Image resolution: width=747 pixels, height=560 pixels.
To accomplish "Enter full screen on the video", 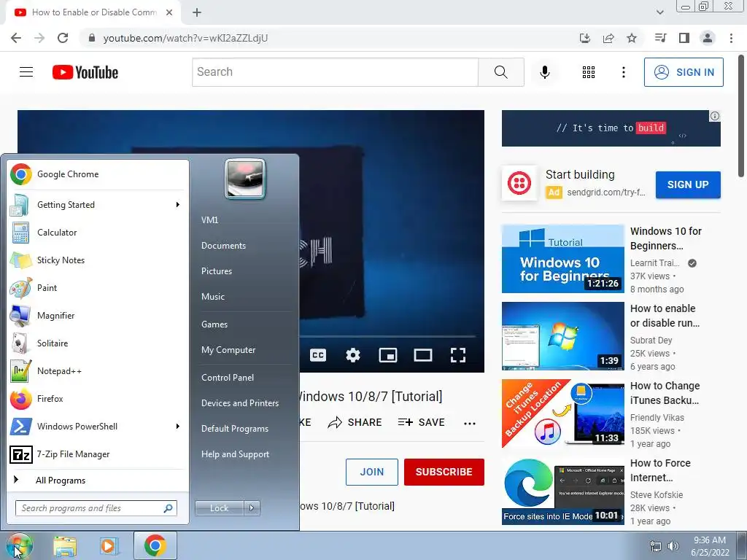I will (x=458, y=355).
